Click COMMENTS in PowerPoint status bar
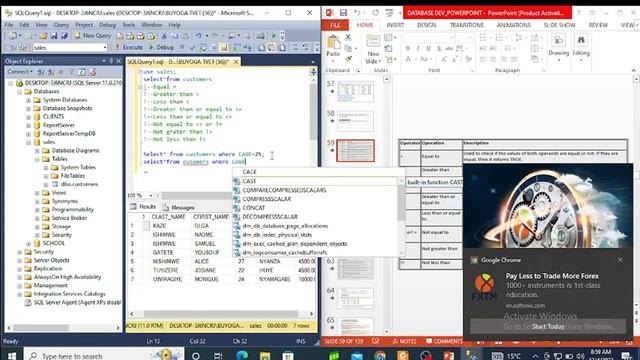Viewport: 640px width, 360px height. pyautogui.click(x=444, y=341)
